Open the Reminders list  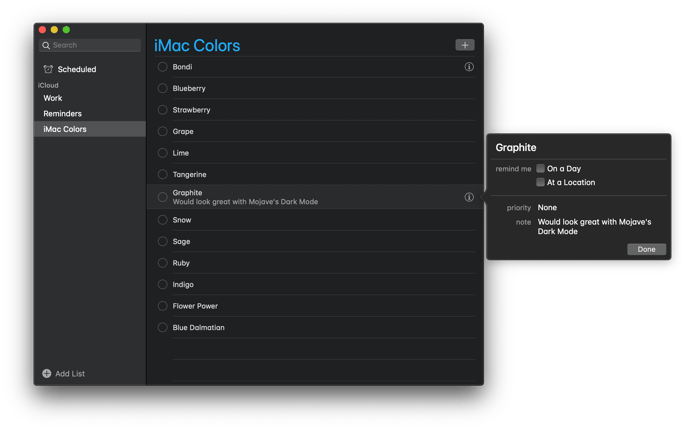[90, 114]
